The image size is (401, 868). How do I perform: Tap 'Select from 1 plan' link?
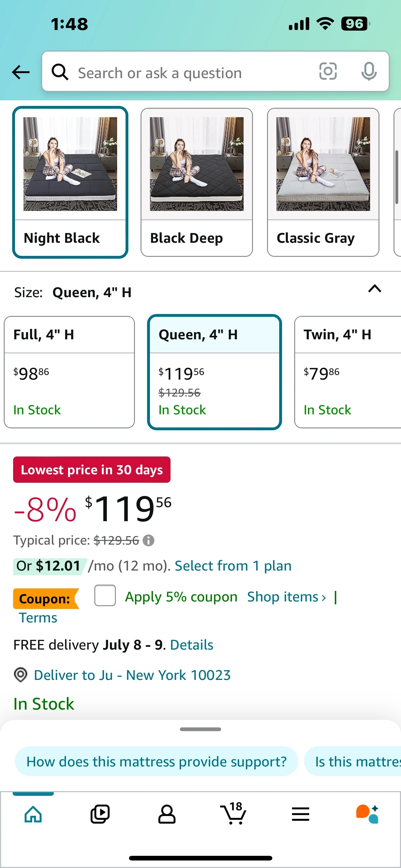pos(233,566)
